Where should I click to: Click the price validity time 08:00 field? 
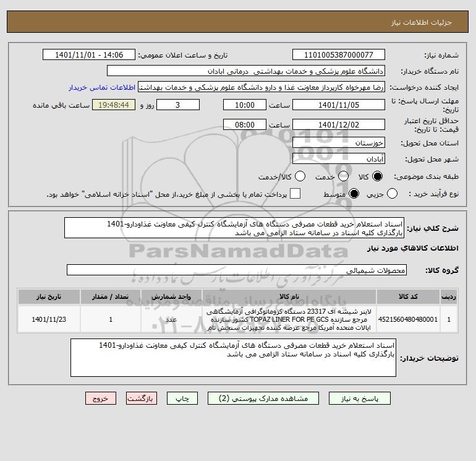(x=245, y=124)
